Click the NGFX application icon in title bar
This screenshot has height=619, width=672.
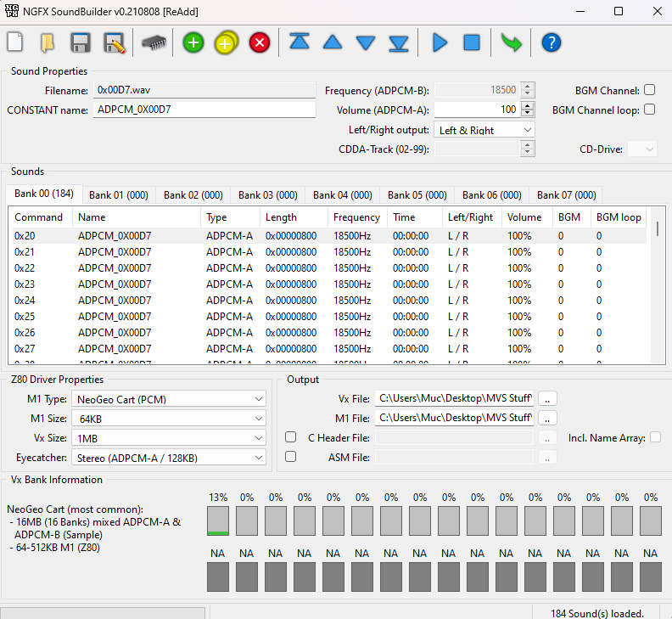click(12, 11)
